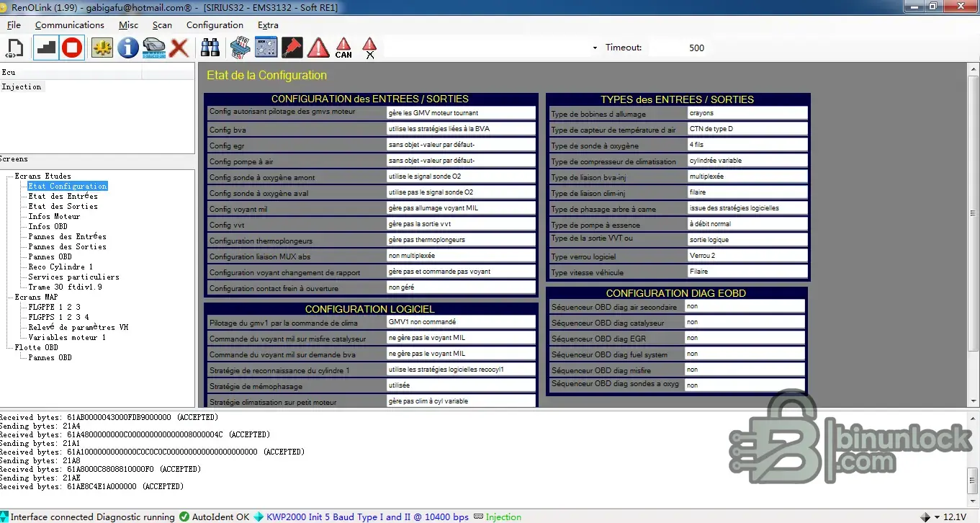980x523 pixels.
Task: Select Pannes OBD under Flotte OBD
Action: [50, 357]
